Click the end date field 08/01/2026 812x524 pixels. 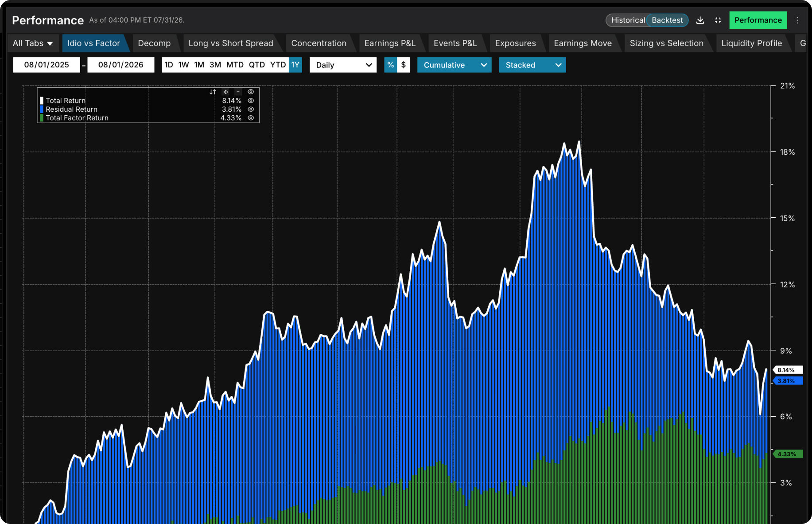pos(121,65)
